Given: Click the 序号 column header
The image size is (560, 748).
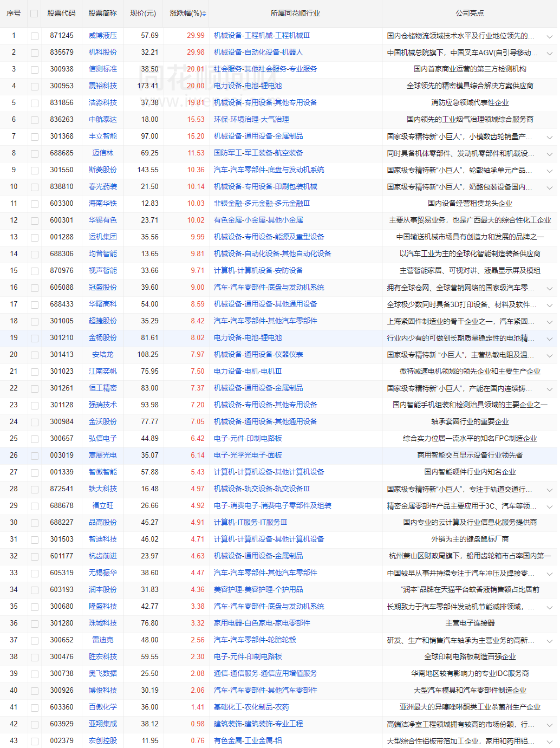Looking at the screenshot, I should [x=14, y=13].
